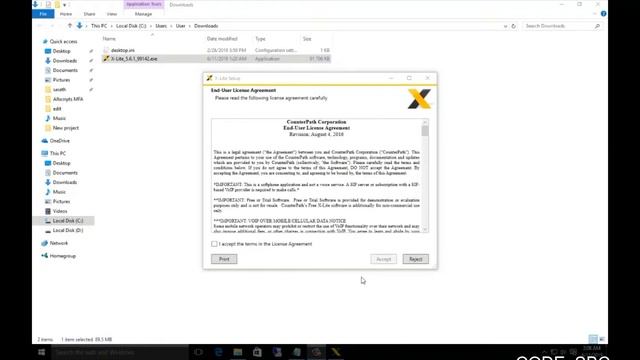Open the Windows Start menu

[42, 352]
